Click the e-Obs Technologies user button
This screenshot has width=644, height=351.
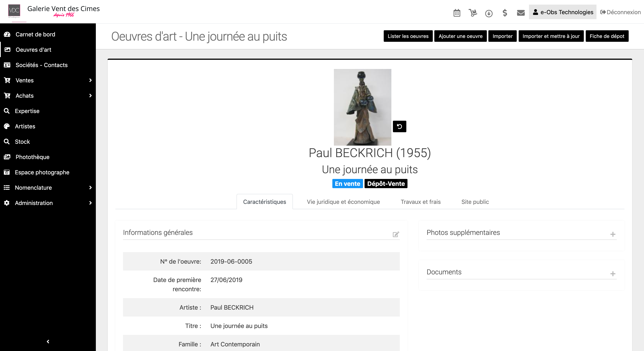(563, 12)
